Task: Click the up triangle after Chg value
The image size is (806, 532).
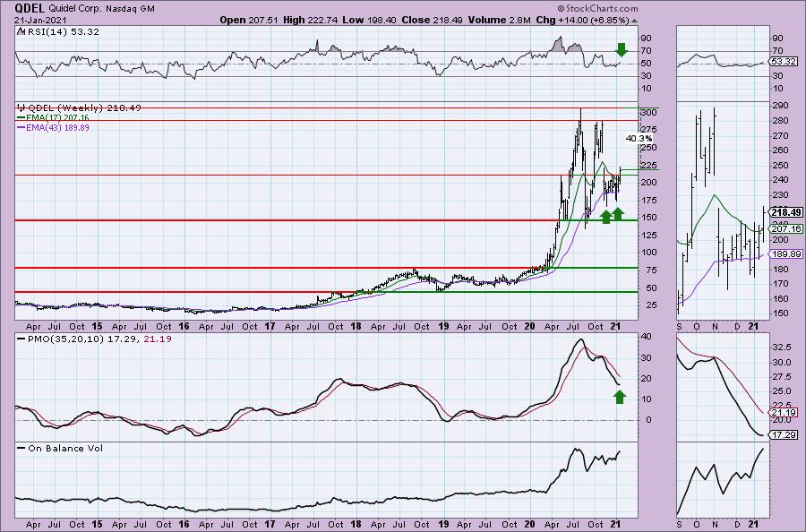Action: pyautogui.click(x=634, y=21)
